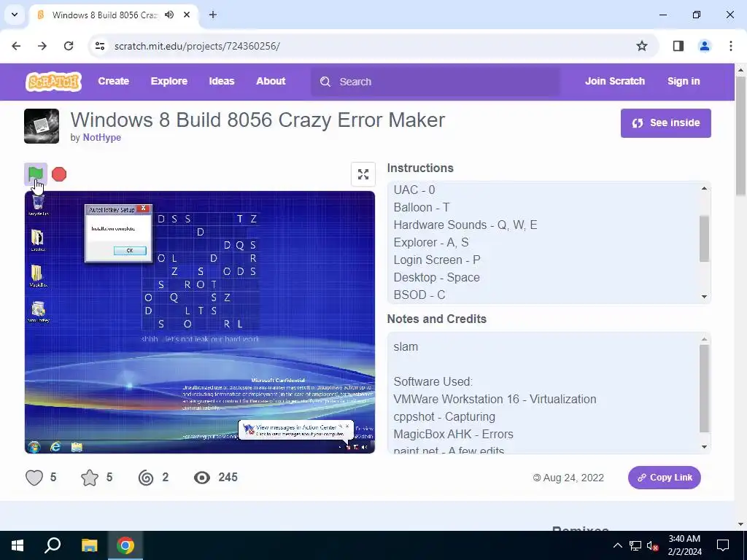This screenshot has width=747, height=560.
Task: Click Sign in
Action: point(684,82)
